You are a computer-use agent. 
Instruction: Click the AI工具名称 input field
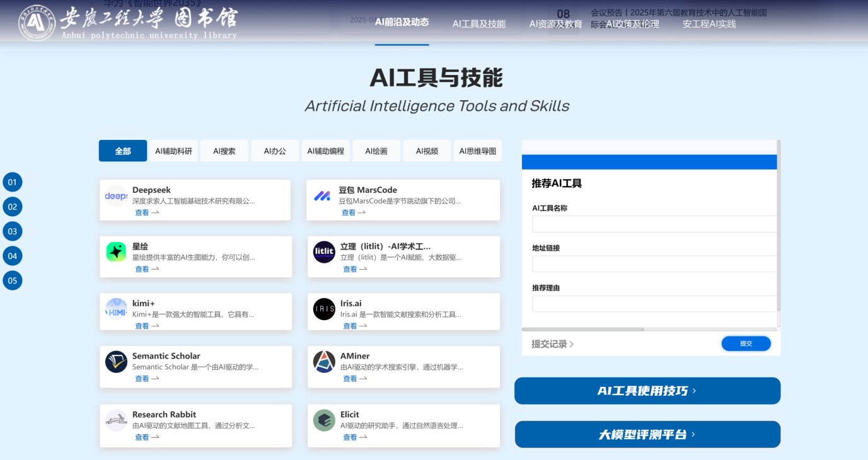654,224
